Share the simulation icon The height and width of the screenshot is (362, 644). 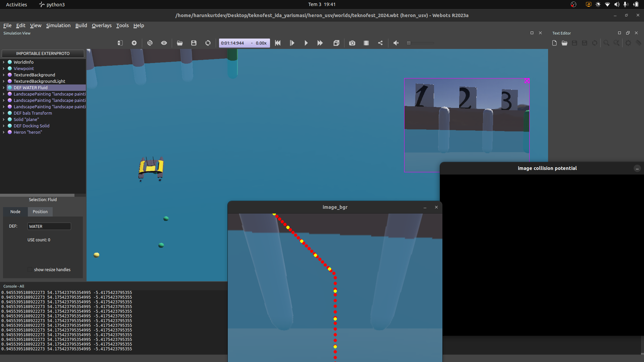[x=380, y=43]
